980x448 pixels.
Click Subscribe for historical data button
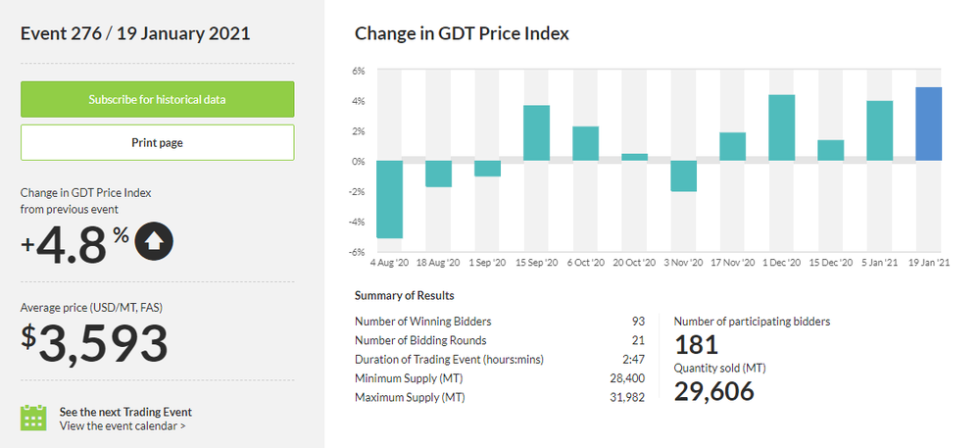(158, 99)
